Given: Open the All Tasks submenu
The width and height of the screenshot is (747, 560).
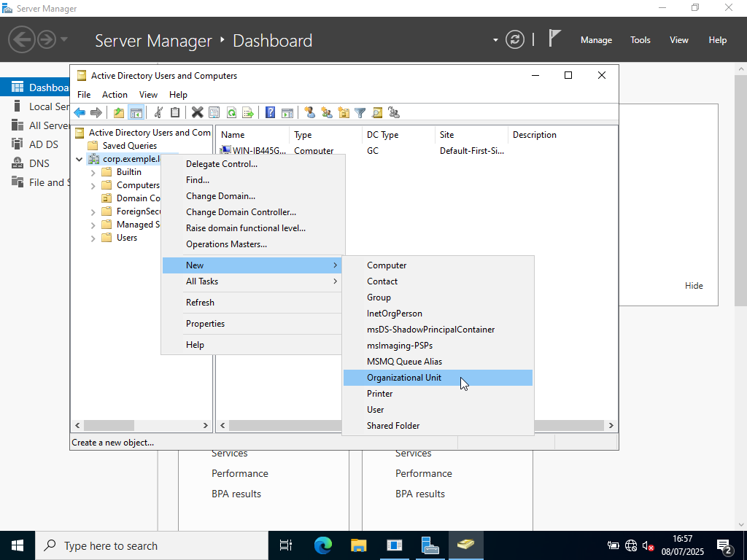Looking at the screenshot, I should (x=252, y=281).
